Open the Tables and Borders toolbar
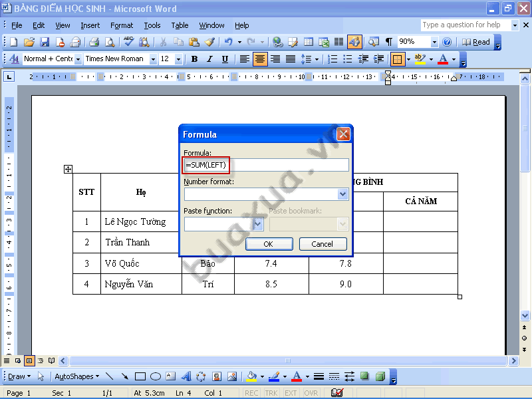This screenshot has height=399, width=532. [293, 42]
